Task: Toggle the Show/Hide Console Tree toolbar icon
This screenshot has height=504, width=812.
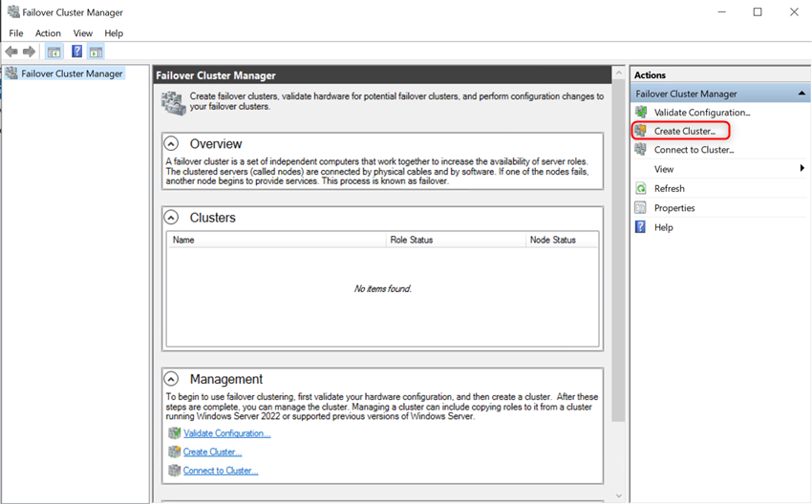Action: point(53,52)
